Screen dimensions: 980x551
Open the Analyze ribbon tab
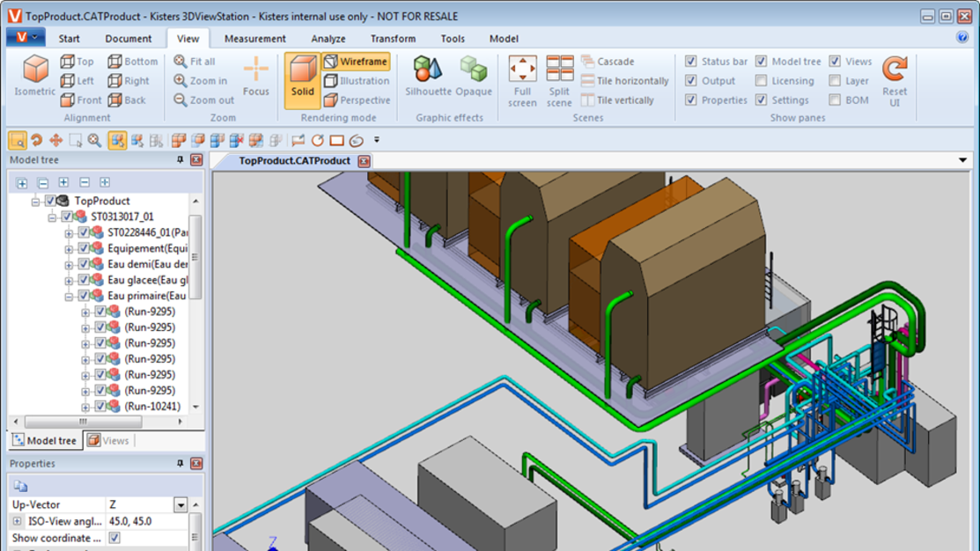328,39
